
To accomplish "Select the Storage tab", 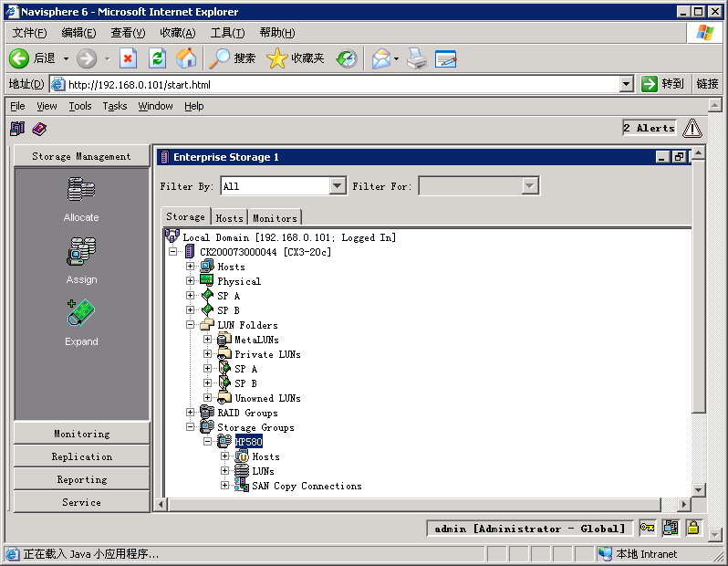I will click(185, 216).
